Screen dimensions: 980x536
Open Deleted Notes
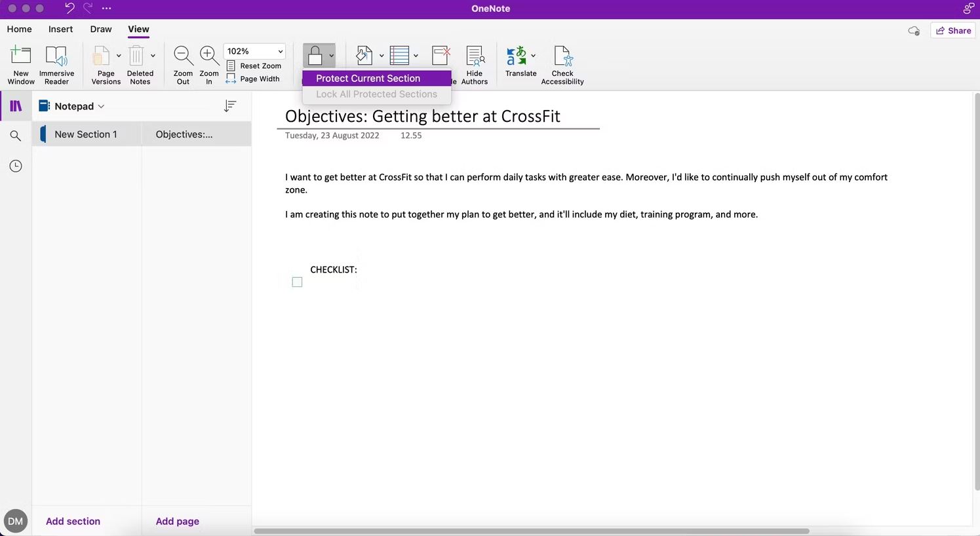coord(139,64)
